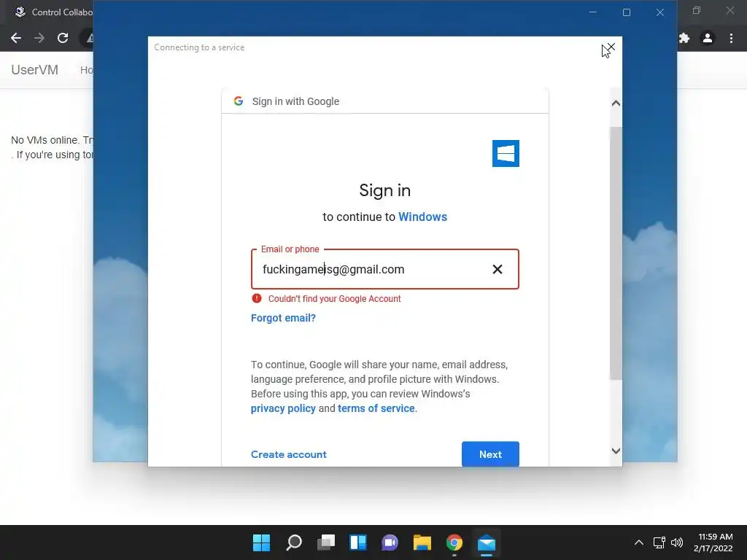Image resolution: width=747 pixels, height=560 pixels.
Task: Open Google Chrome from the taskbar
Action: (454, 542)
